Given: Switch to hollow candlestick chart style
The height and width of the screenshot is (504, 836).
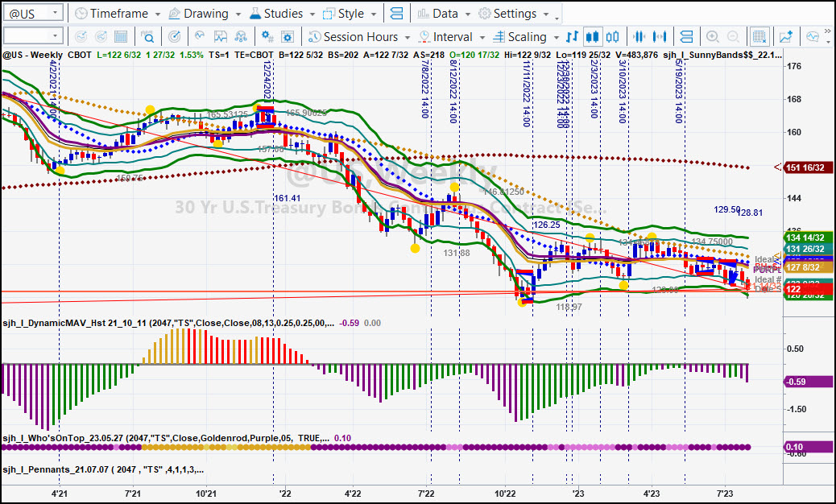Looking at the screenshot, I should pos(613,37).
